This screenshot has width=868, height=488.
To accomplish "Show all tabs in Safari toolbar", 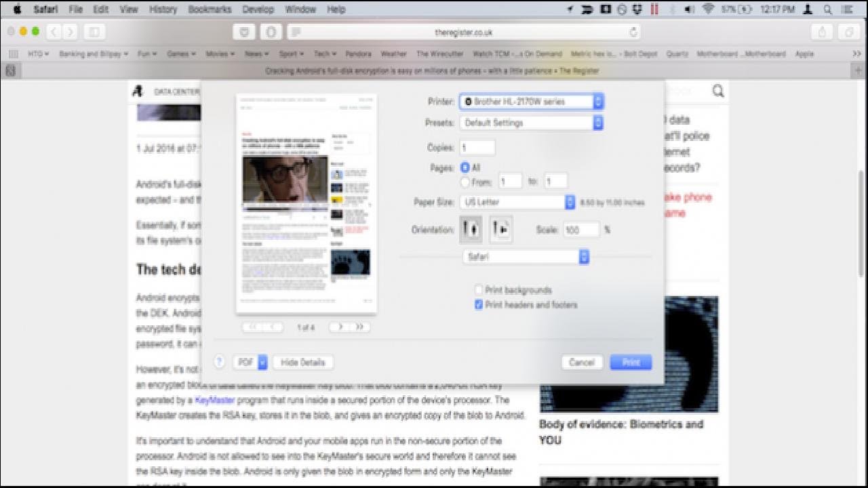I will pos(848,32).
